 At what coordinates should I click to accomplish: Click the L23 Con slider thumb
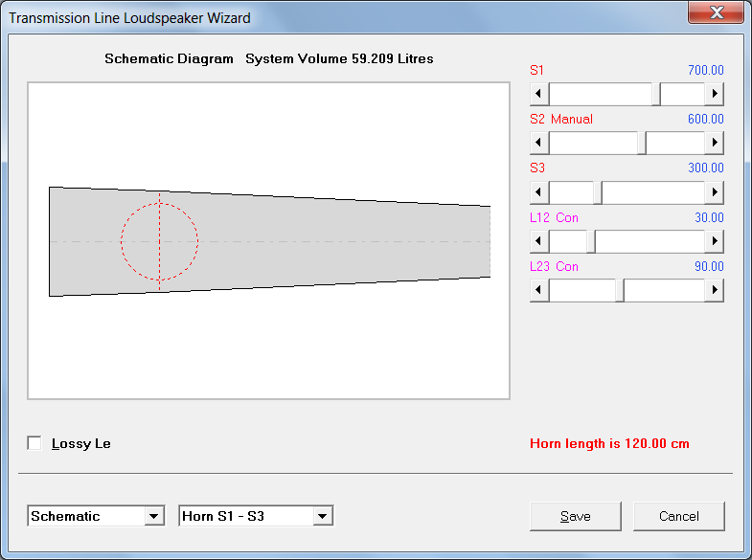click(x=620, y=290)
